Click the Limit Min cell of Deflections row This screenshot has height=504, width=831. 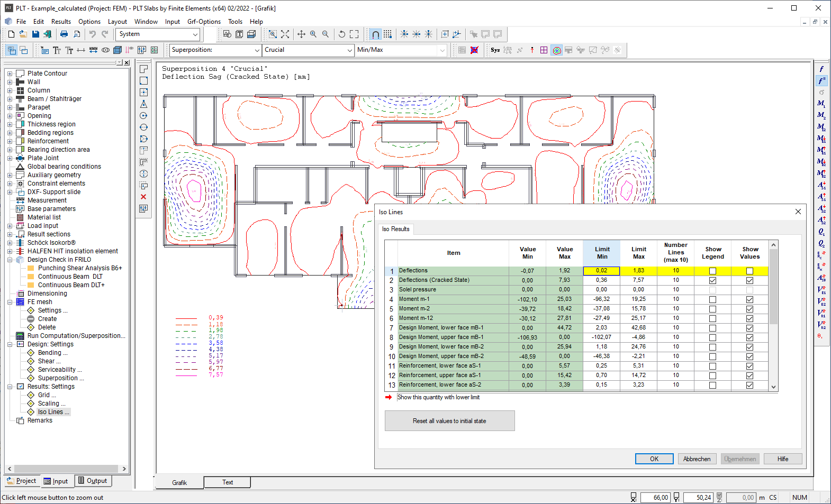pos(601,271)
